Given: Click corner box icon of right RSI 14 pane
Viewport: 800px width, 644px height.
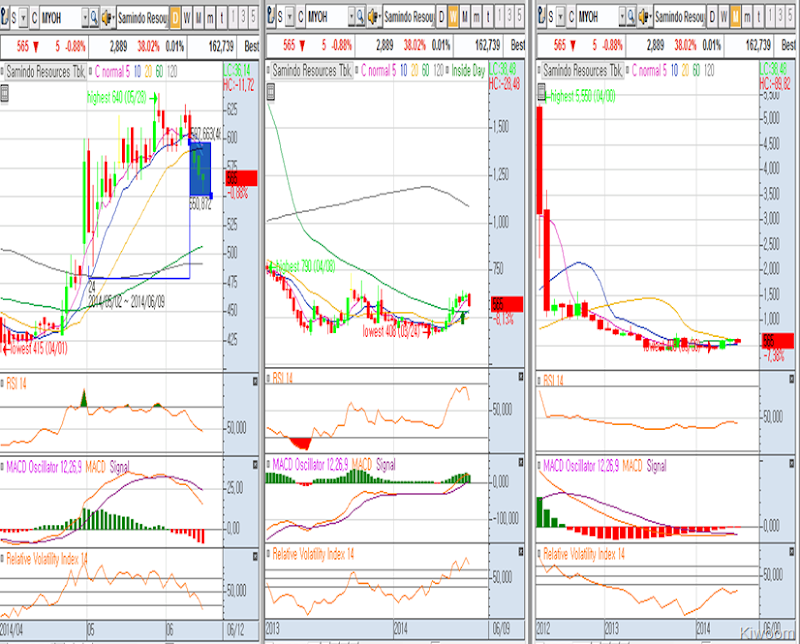Looking at the screenshot, I should click(792, 379).
